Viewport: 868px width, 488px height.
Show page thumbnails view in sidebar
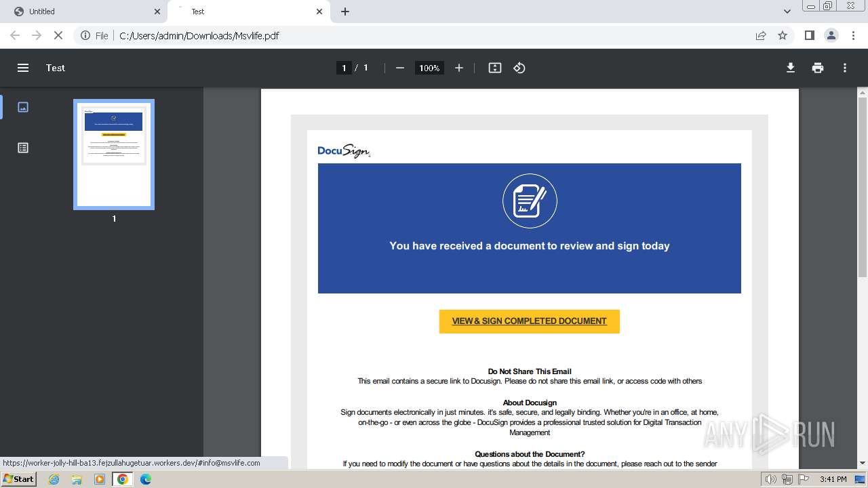pos(23,107)
